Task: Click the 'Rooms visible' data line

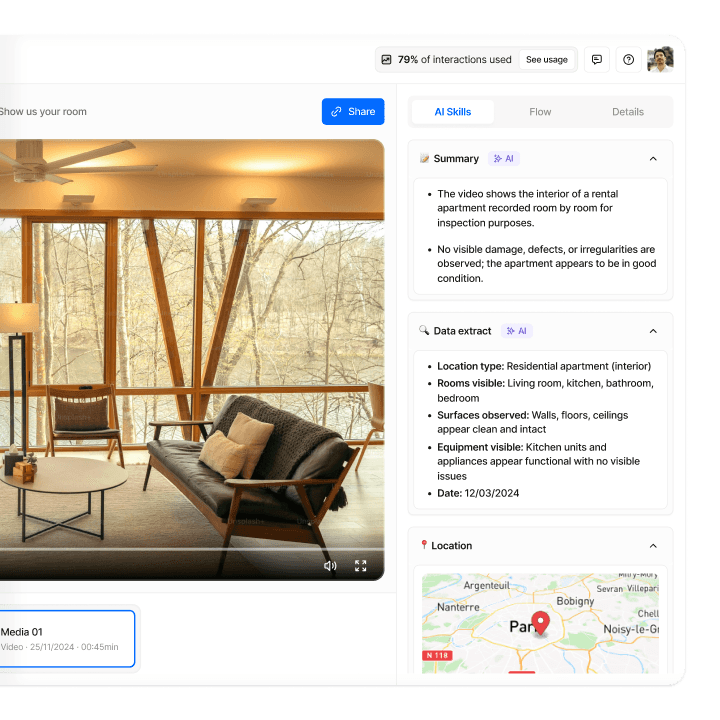Action: [x=546, y=391]
